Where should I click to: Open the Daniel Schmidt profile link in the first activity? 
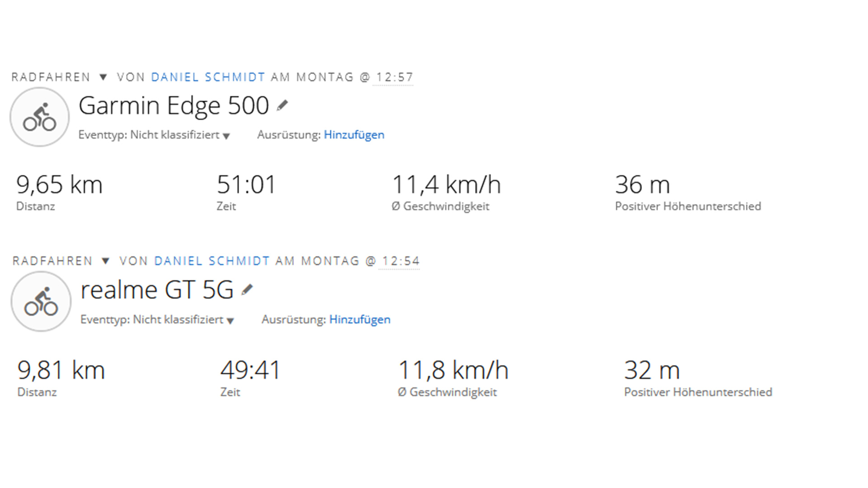point(208,77)
